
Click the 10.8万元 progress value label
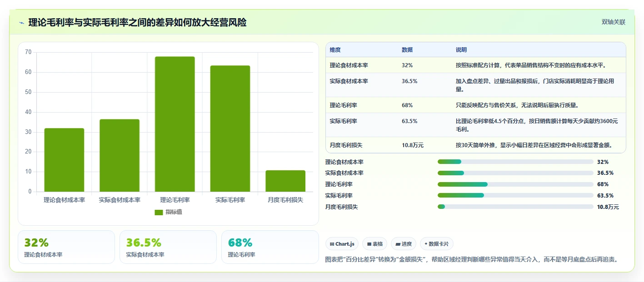point(608,207)
